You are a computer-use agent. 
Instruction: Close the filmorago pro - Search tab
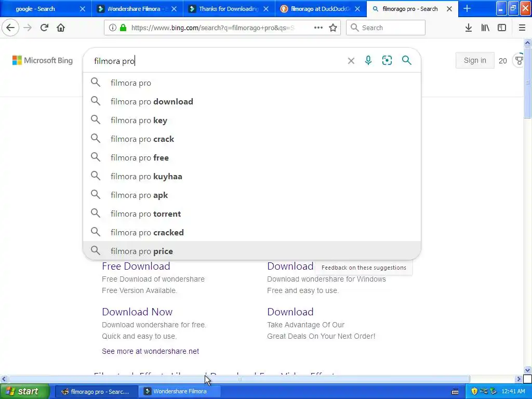click(449, 9)
